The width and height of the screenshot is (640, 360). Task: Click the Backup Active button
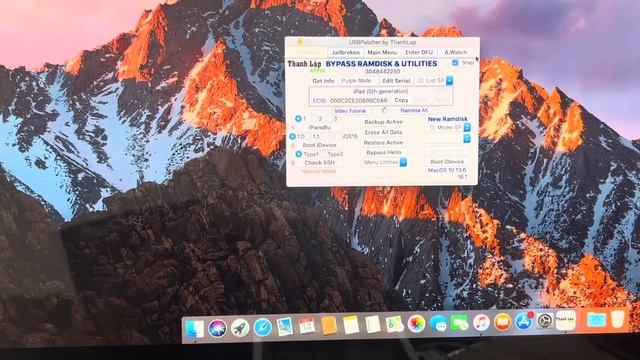(x=383, y=122)
